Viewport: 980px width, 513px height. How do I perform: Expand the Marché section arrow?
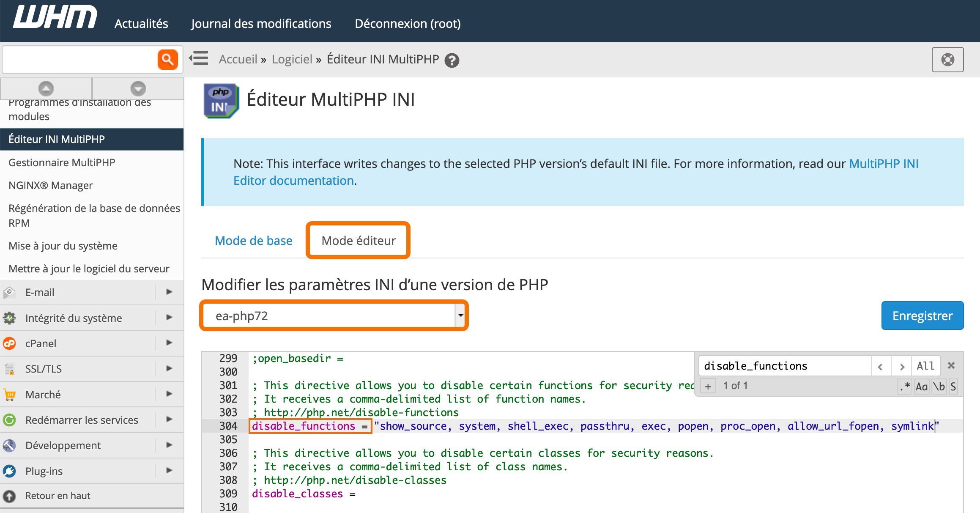pyautogui.click(x=169, y=394)
